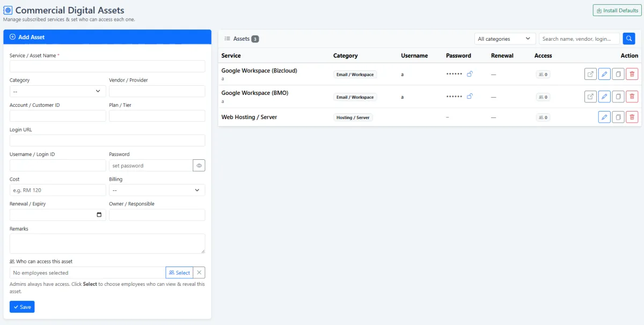Duplicate the Google Workspace (BMO) asset
The height and width of the screenshot is (325, 644).
[x=618, y=97]
